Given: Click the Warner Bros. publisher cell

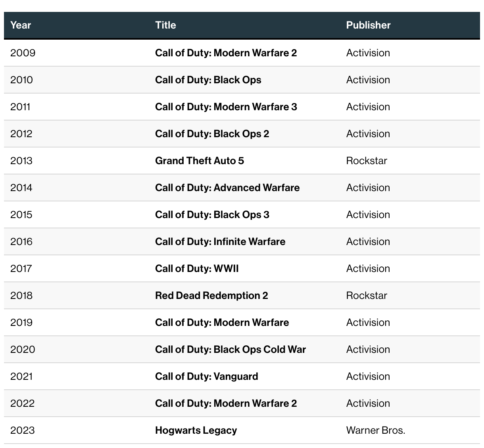Looking at the screenshot, I should (x=375, y=430).
